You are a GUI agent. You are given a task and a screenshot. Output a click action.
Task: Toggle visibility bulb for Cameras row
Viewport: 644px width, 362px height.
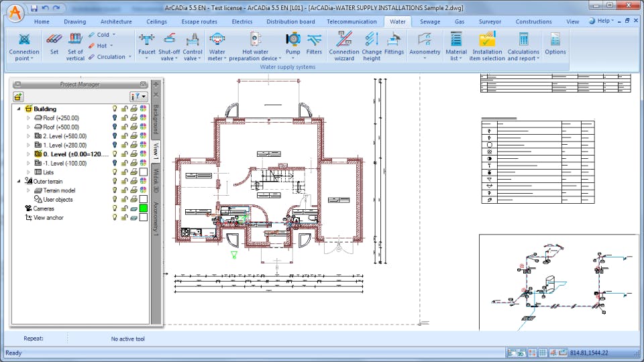[x=115, y=208]
